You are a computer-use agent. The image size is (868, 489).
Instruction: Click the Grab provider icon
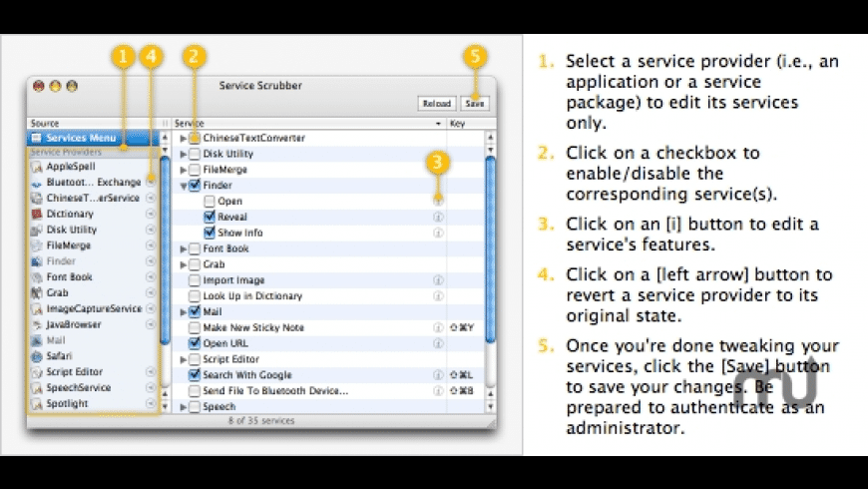37,293
